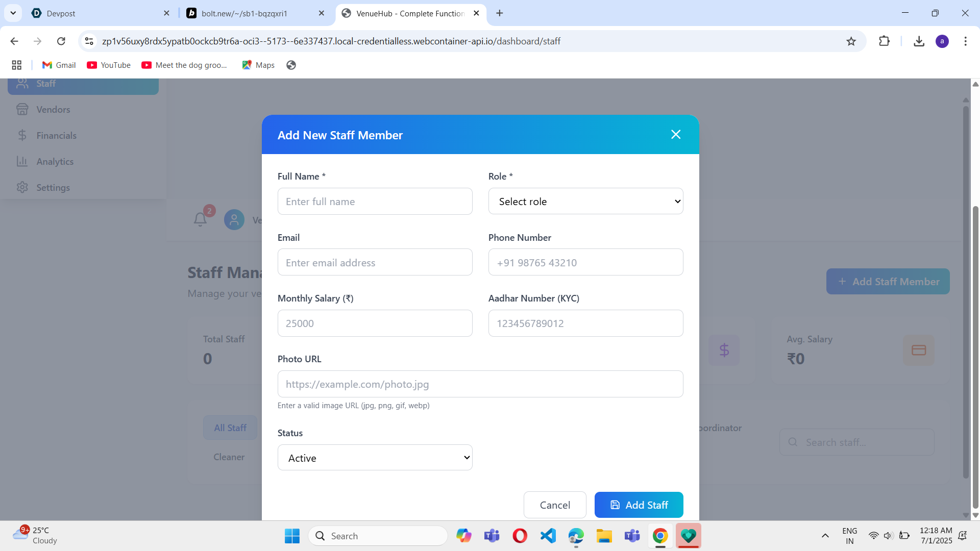Expand the Select role dropdown

point(585,201)
